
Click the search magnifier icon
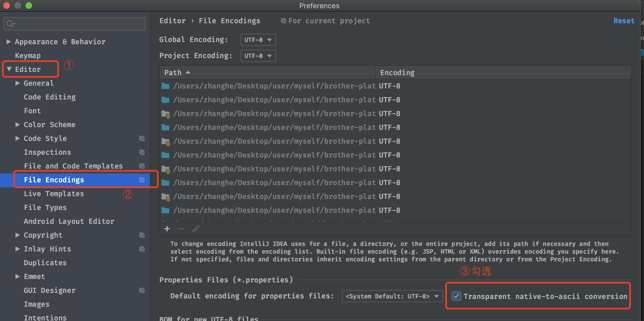10,24
